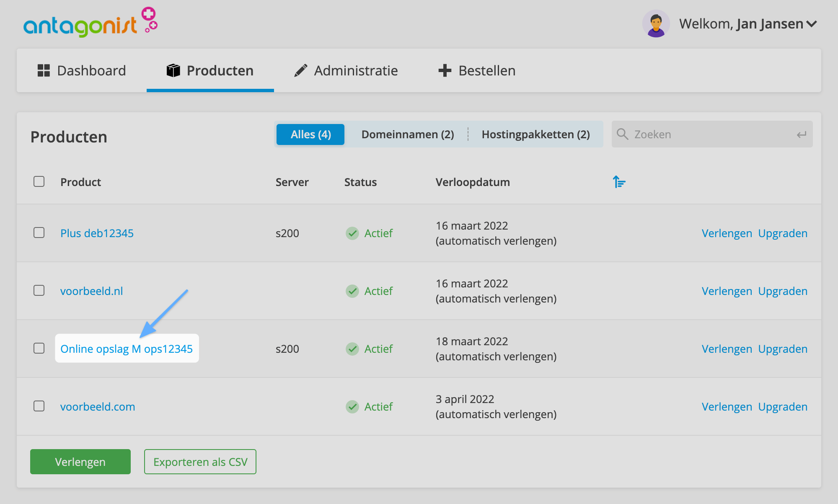
Task: Click the user avatar picture
Action: click(656, 23)
